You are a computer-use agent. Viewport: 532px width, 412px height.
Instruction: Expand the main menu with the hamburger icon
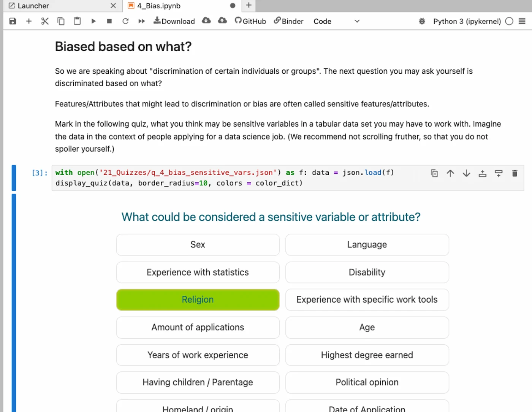pyautogui.click(x=522, y=21)
